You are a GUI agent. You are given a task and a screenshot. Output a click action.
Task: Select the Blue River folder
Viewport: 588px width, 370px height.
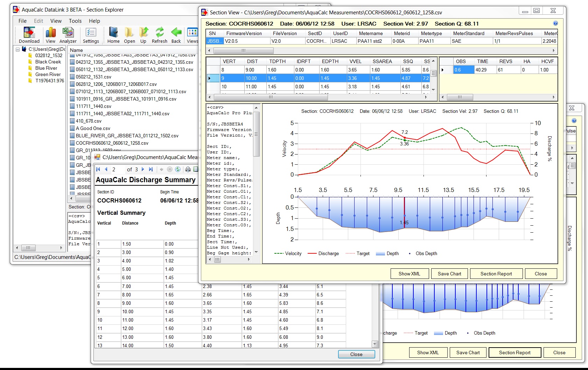click(46, 68)
